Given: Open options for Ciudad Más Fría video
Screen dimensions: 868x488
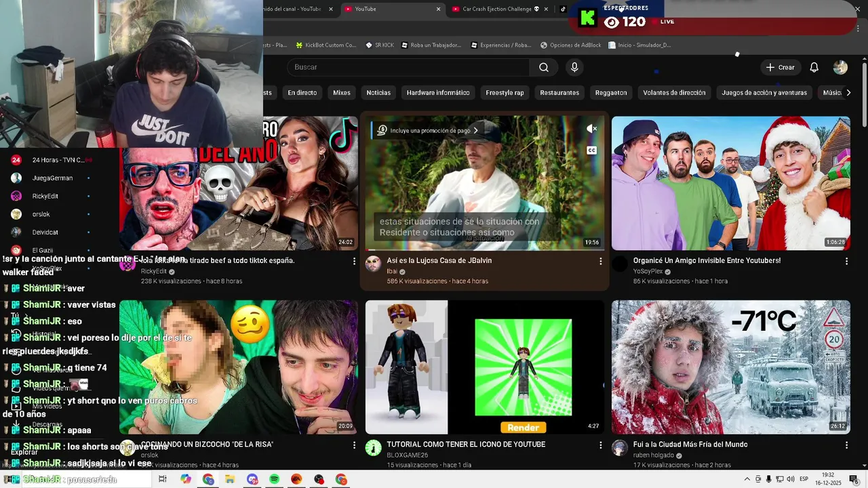Looking at the screenshot, I should [x=846, y=445].
